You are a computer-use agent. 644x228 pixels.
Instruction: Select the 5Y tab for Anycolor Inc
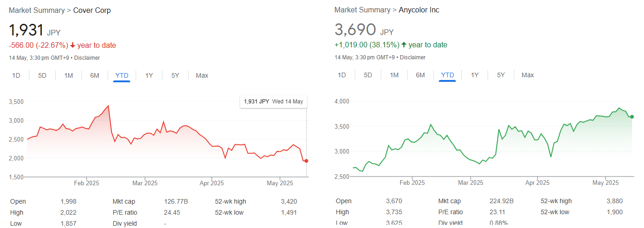coord(501,75)
